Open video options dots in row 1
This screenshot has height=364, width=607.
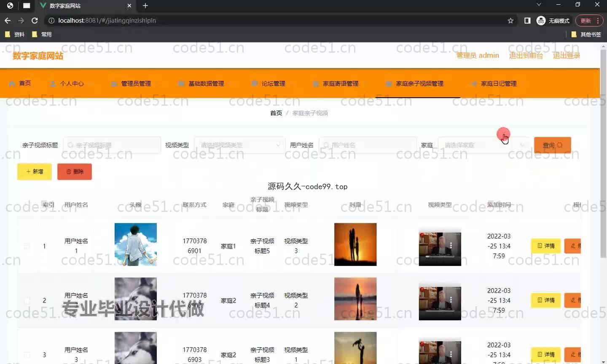(451, 245)
